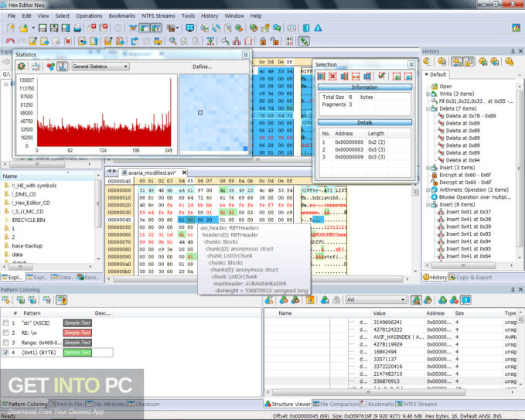Screen dimensions: 525x420
Task: Click the Define... button in Statistics
Action: click(x=202, y=67)
